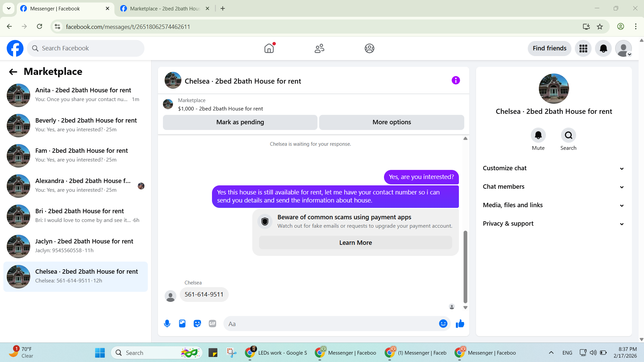Navigate back in browser toolbar
The height and width of the screenshot is (362, 644).
click(x=9, y=27)
